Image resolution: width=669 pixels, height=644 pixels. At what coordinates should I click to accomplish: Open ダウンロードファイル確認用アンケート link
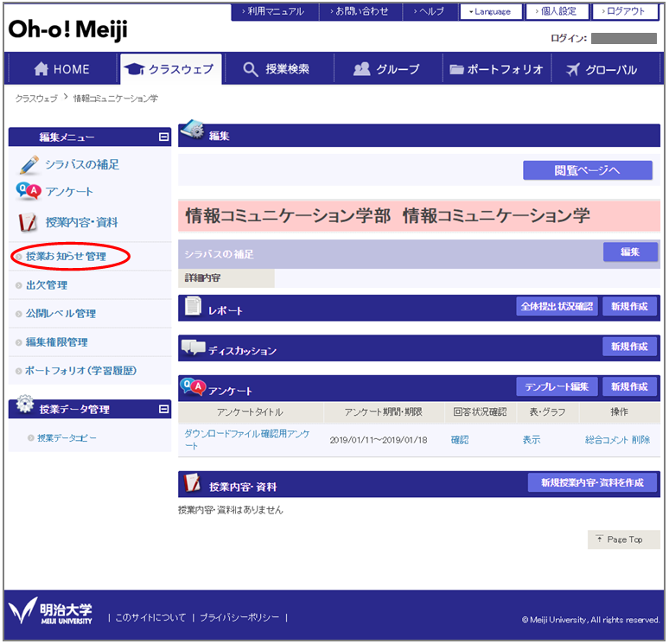[247, 440]
